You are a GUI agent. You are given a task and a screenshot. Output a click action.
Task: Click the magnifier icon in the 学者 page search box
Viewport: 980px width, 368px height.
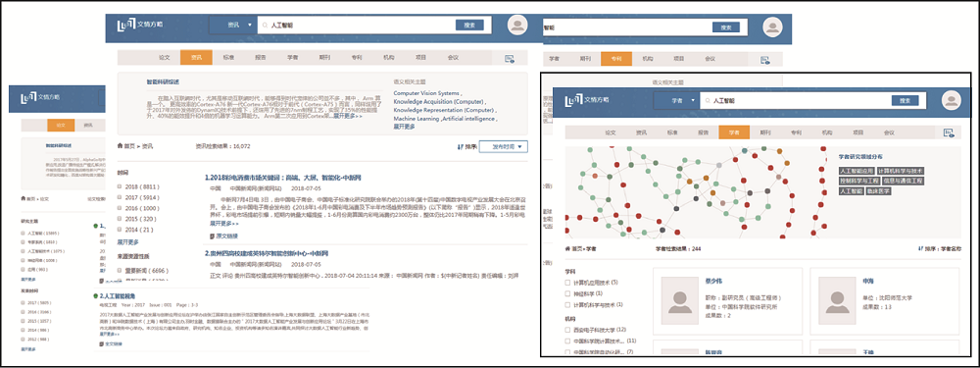pos(708,100)
